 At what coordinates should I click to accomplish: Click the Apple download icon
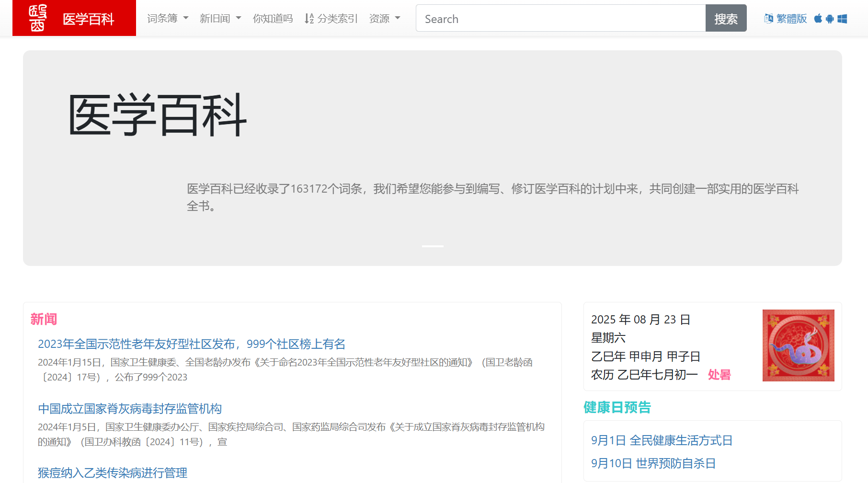[x=818, y=19]
